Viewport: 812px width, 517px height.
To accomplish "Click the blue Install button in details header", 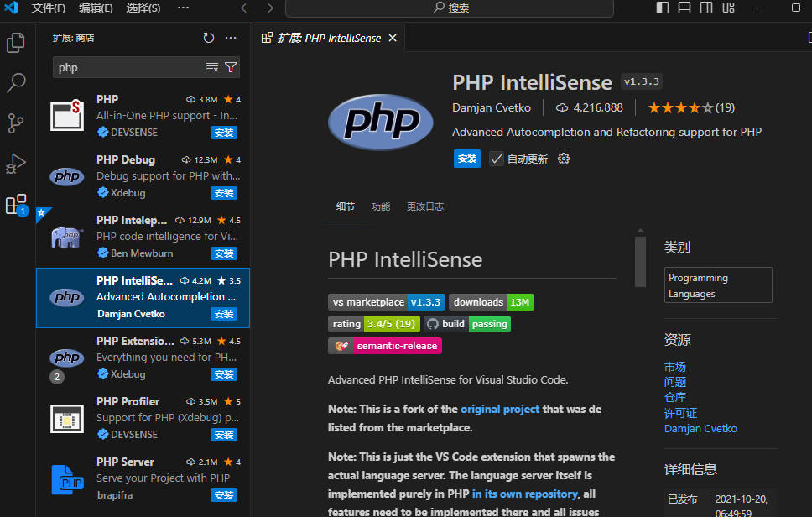I will (467, 159).
